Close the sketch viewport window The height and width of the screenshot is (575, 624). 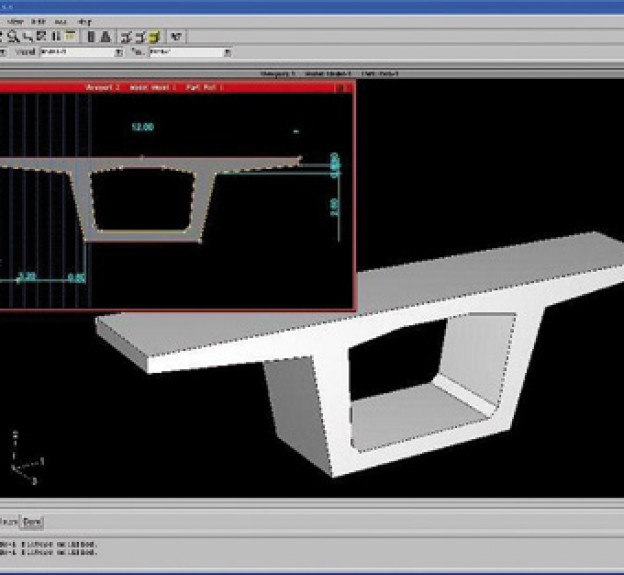349,88
